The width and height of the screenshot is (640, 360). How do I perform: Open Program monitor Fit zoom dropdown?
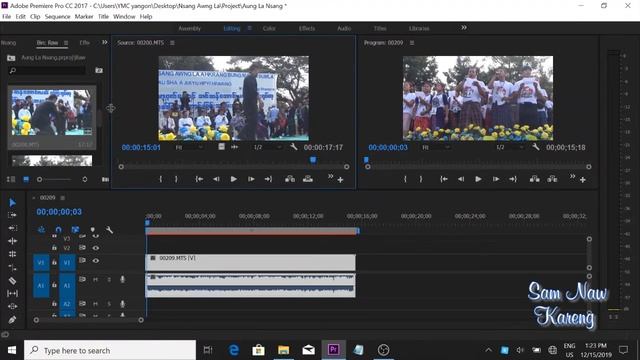436,147
